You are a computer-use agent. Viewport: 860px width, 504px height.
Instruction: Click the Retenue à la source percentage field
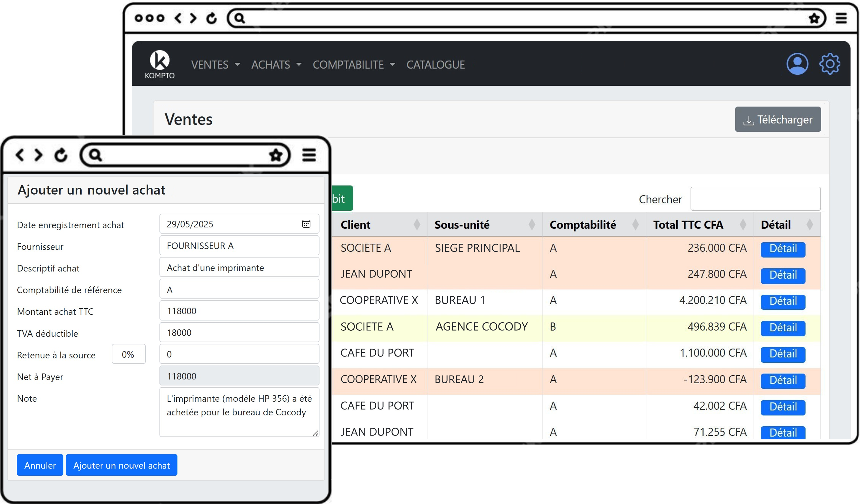[129, 354]
